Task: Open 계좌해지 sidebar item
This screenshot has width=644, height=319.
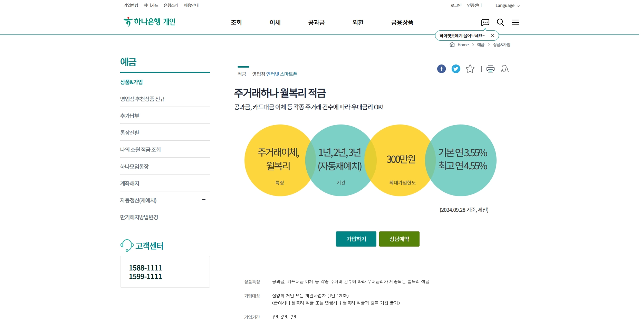Action: click(x=130, y=183)
